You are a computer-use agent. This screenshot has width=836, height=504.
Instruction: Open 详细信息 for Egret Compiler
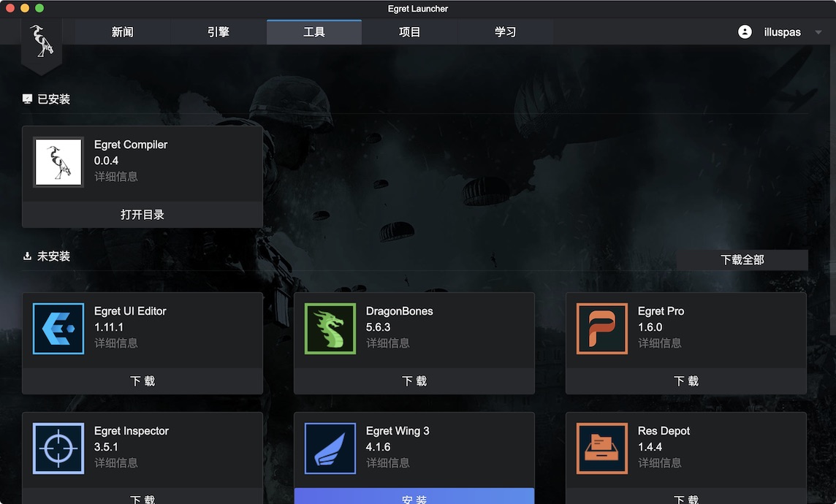pos(115,176)
